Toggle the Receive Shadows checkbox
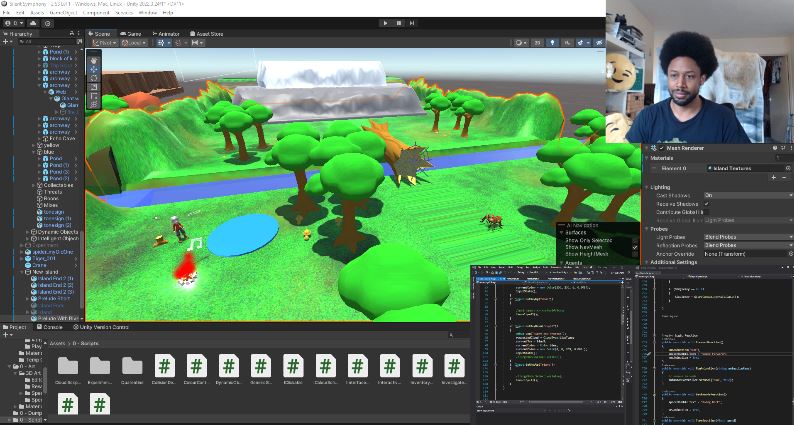The width and height of the screenshot is (794, 425). coord(707,204)
